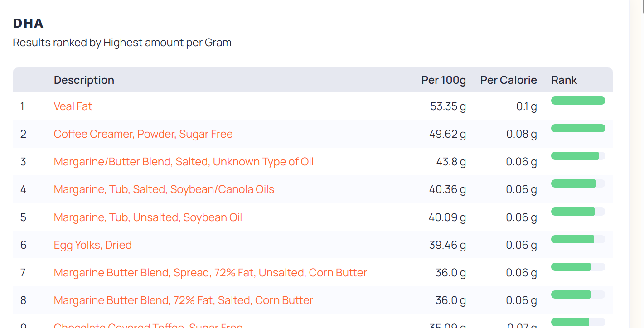Open Margarine Butter Blend Spread Unsalted Corn Butter

tap(210, 273)
